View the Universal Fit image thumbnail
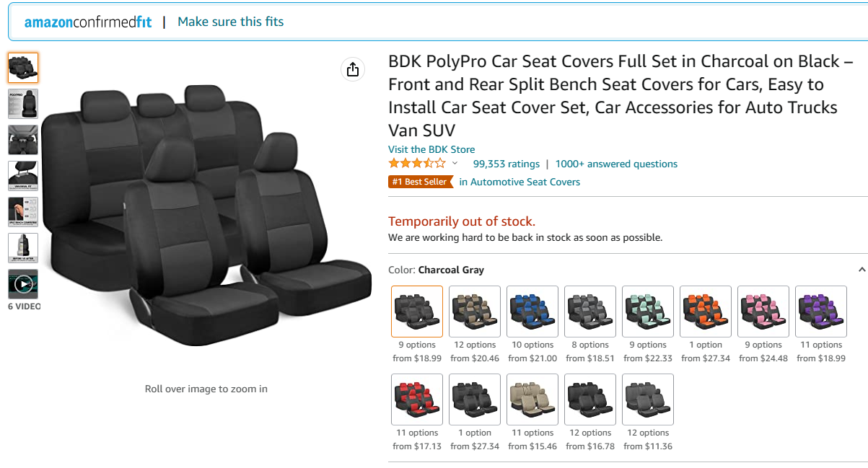 point(23,176)
